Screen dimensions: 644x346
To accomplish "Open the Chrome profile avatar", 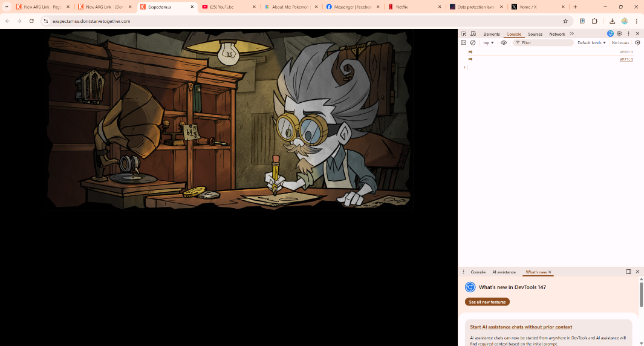I will [624, 21].
